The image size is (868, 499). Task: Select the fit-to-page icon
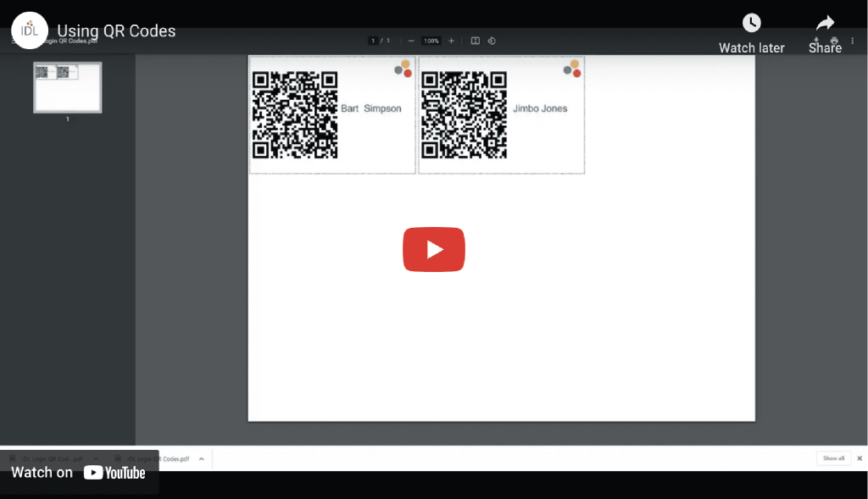tap(476, 40)
